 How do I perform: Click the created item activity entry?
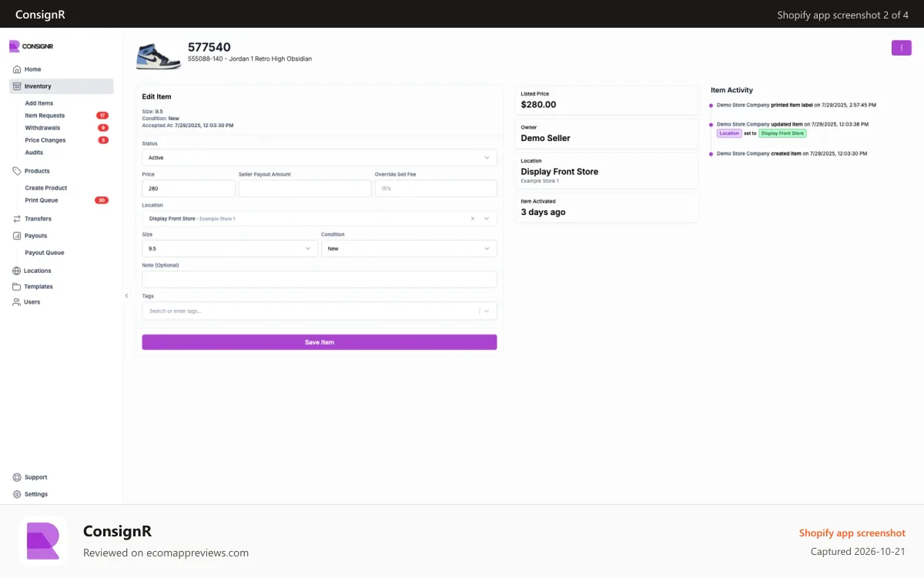[x=792, y=153]
